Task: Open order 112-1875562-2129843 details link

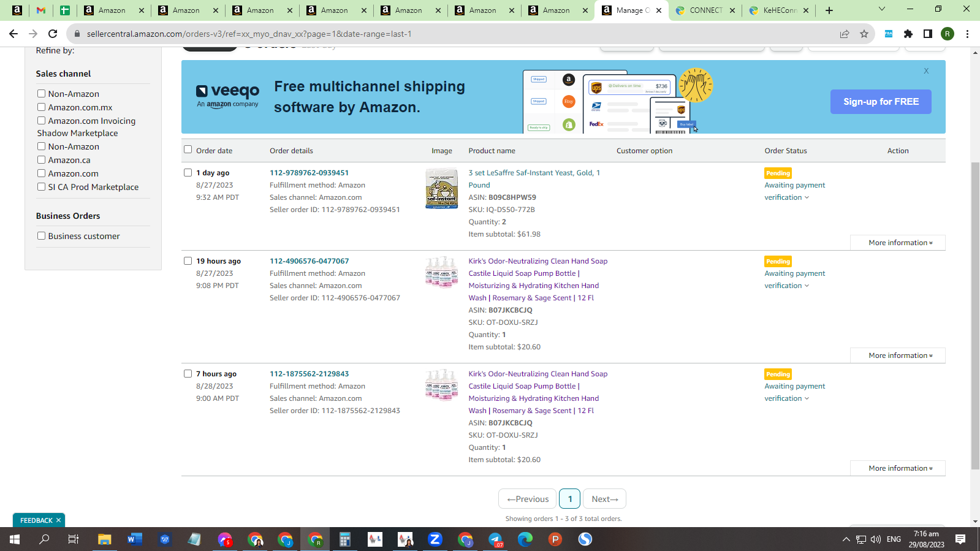Action: click(x=309, y=374)
